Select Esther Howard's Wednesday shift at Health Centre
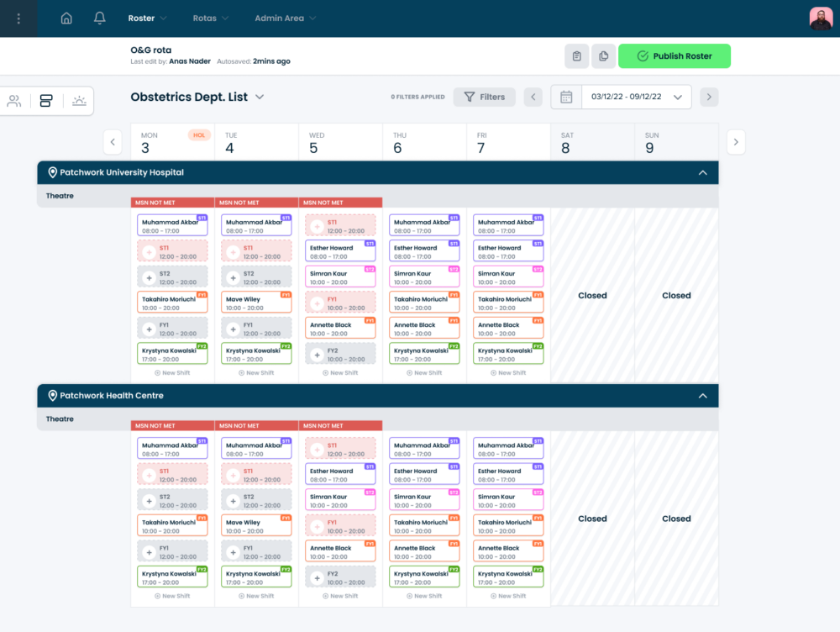Image resolution: width=840 pixels, height=632 pixels. 340,475
